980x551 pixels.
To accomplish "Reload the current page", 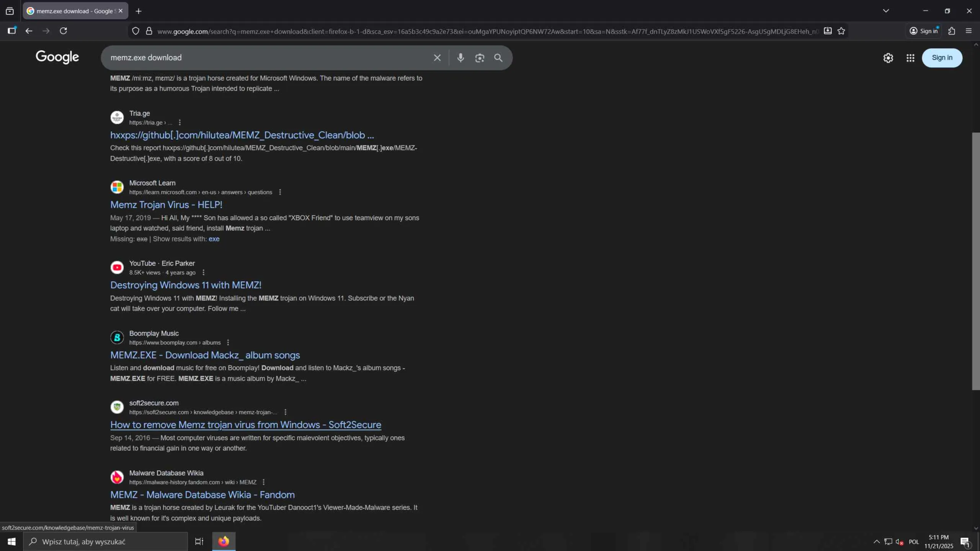I will click(64, 31).
